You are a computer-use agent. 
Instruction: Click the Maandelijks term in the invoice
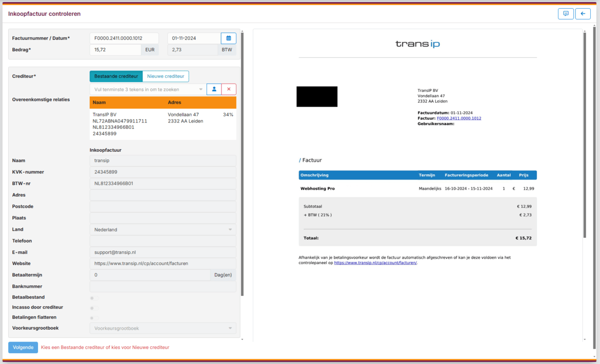point(430,189)
